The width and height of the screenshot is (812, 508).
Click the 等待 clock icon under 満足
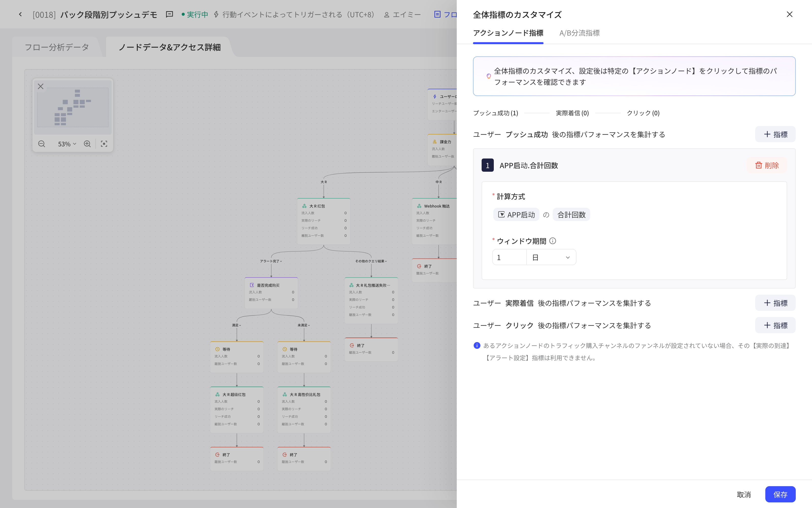click(x=217, y=350)
